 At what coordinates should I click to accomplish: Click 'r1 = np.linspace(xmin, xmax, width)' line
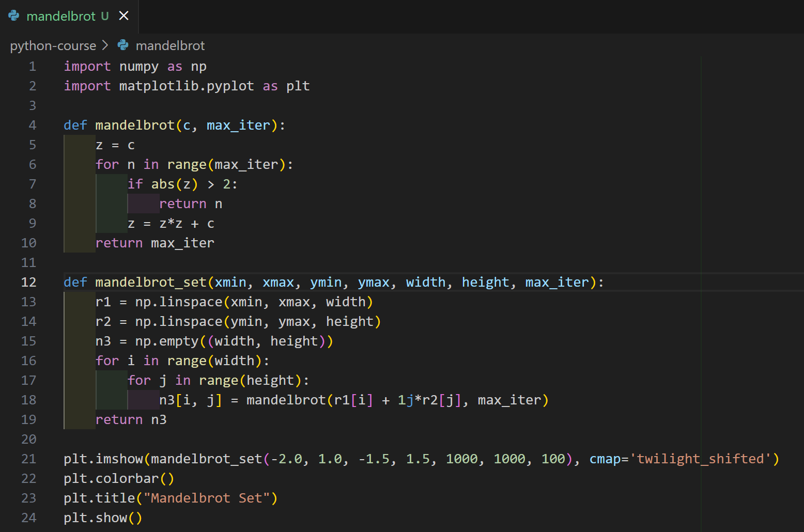234,302
